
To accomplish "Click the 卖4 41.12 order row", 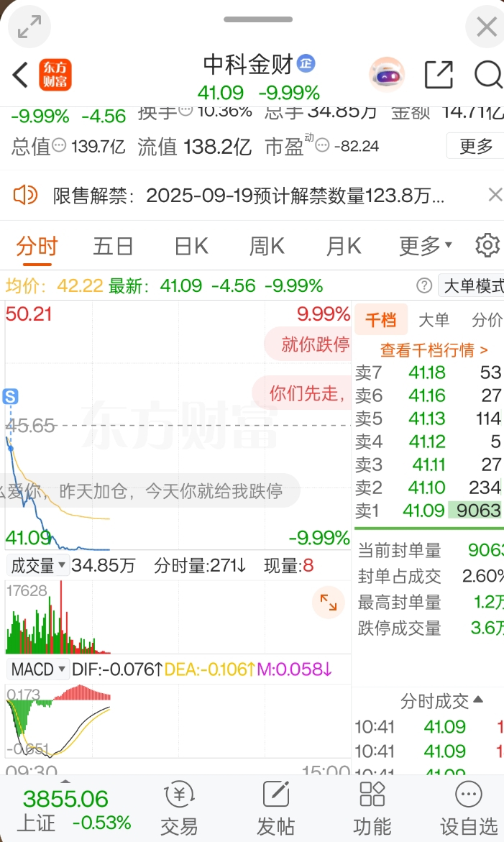I will pos(429,441).
